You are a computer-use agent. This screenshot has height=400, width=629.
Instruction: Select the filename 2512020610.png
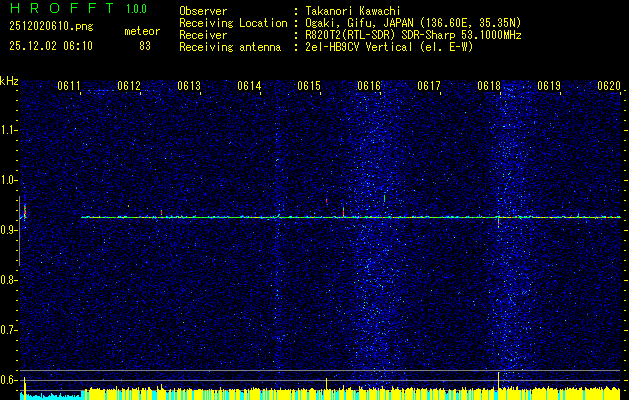pyautogui.click(x=51, y=27)
